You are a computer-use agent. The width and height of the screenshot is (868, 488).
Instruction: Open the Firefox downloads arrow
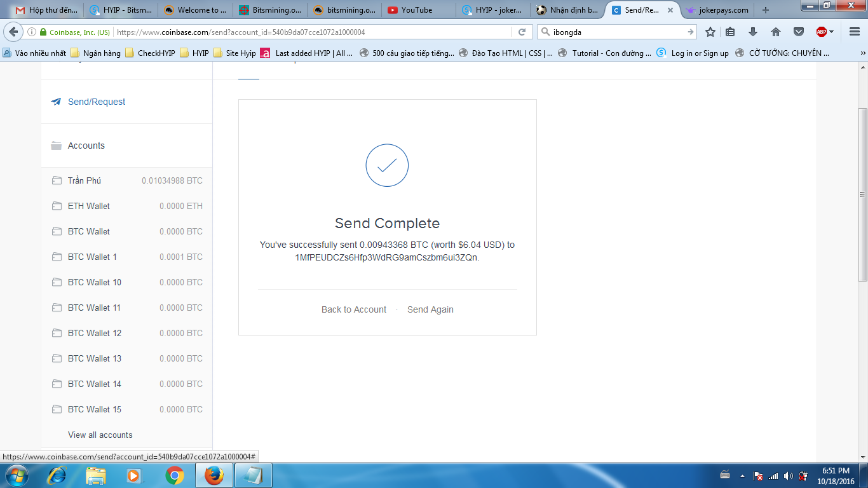(753, 32)
